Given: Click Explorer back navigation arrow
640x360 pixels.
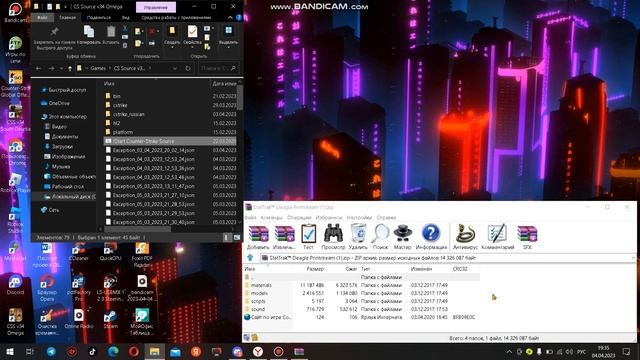Looking at the screenshot, I should pyautogui.click(x=38, y=69).
